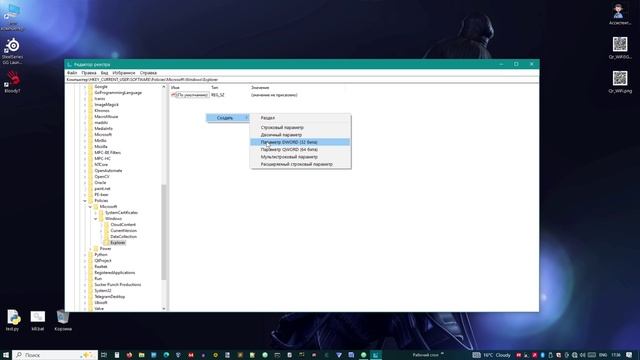Select the Explorer registry key
This screenshot has width=640, height=360.
pyautogui.click(x=118, y=242)
